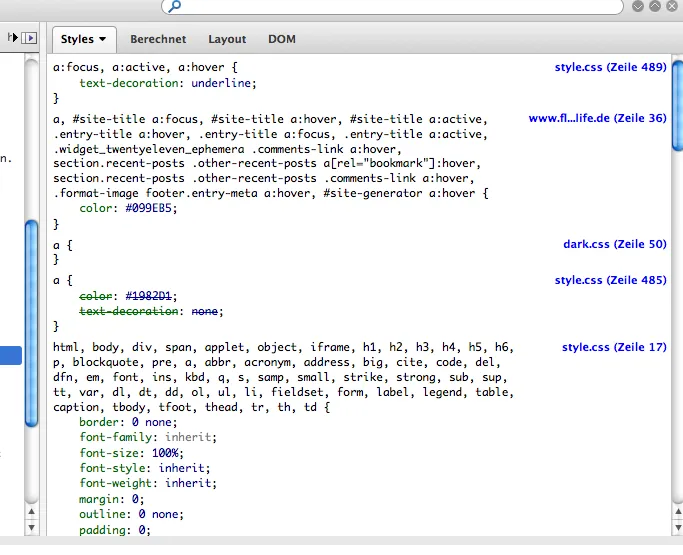Switch to the Berechnet tab
This screenshot has height=555, width=683.
pos(158,39)
